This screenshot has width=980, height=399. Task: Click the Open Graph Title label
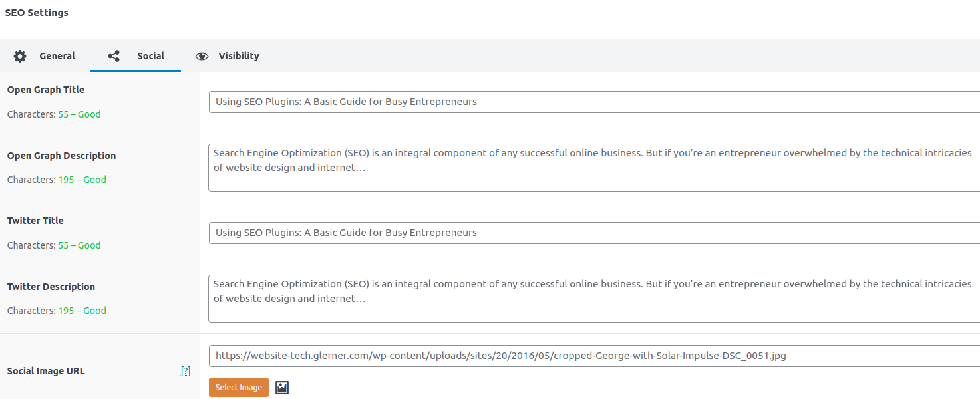46,90
